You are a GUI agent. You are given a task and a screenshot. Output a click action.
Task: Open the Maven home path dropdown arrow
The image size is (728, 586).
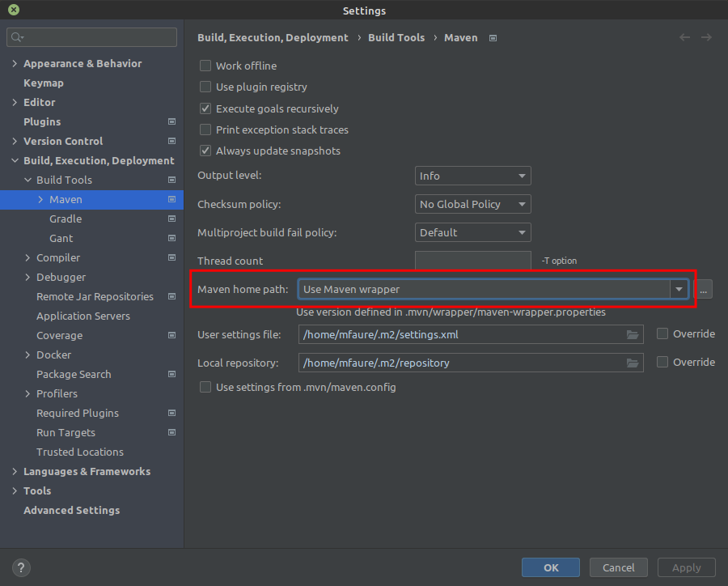click(x=679, y=289)
